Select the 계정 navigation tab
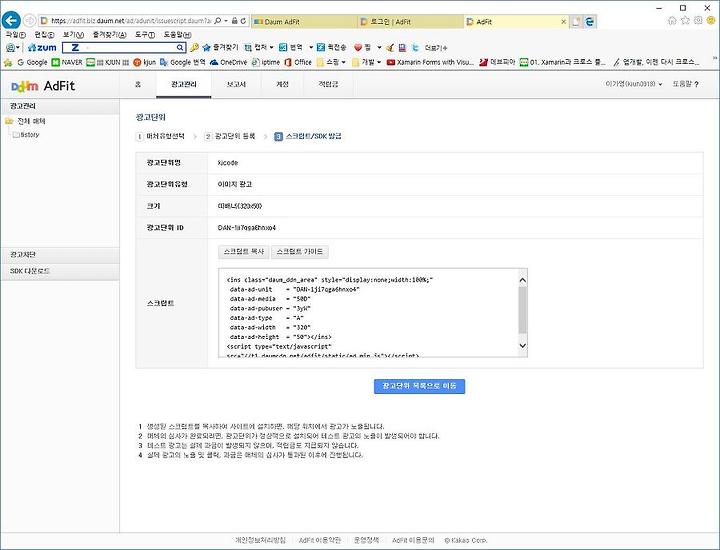The width and height of the screenshot is (720, 550). pos(282,85)
